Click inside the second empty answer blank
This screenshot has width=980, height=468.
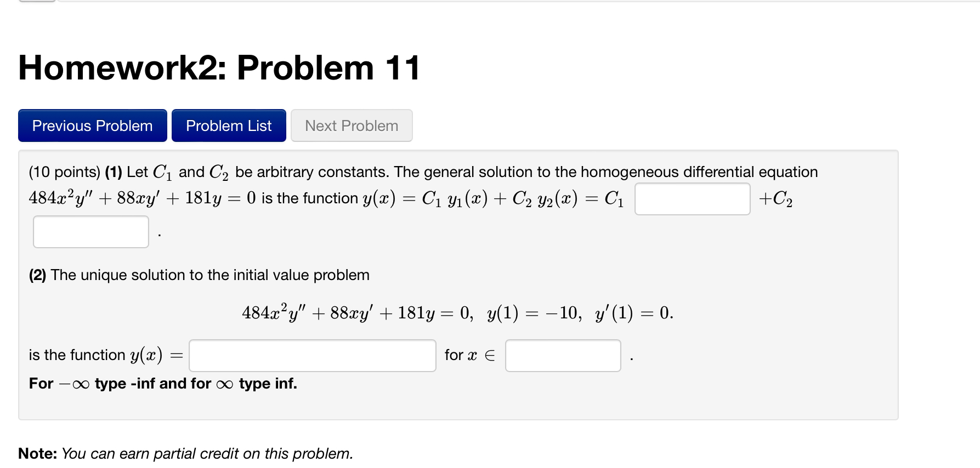tap(90, 231)
